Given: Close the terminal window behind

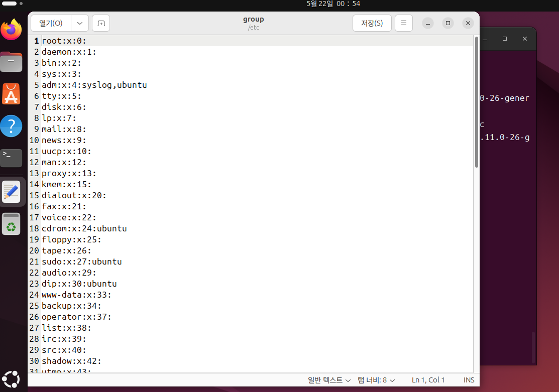Looking at the screenshot, I should click(524, 39).
